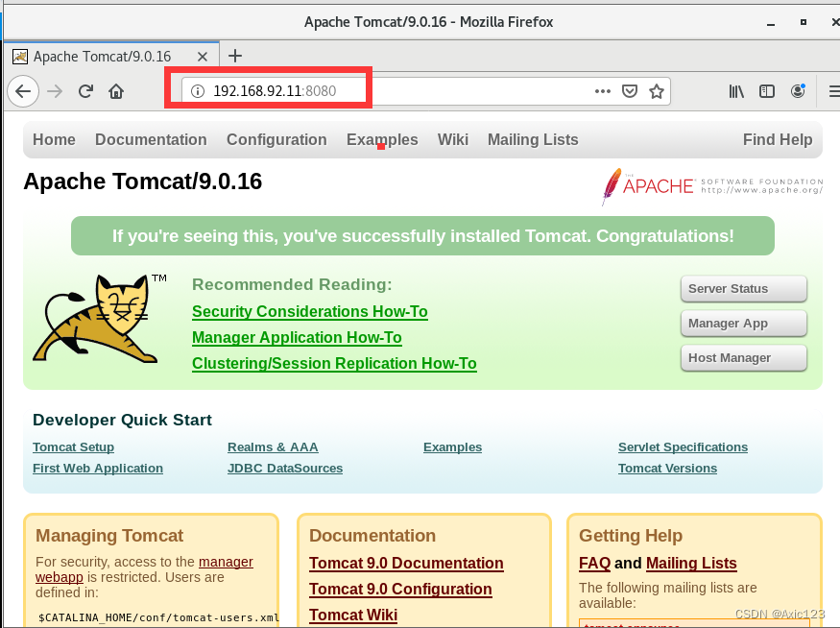This screenshot has width=840, height=628.
Task: Go back with the Back arrow button
Action: 22,91
